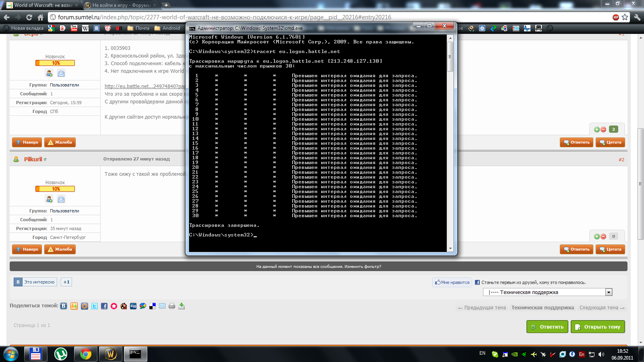Download the topic with the green arrow icon
This screenshot has width=644, height=362.
click(x=182, y=306)
